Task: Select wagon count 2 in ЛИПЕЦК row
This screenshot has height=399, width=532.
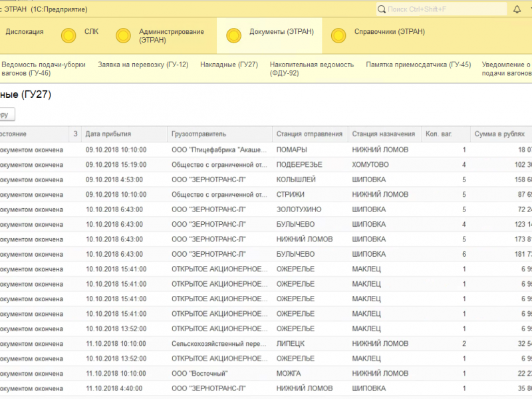Action: pos(464,344)
